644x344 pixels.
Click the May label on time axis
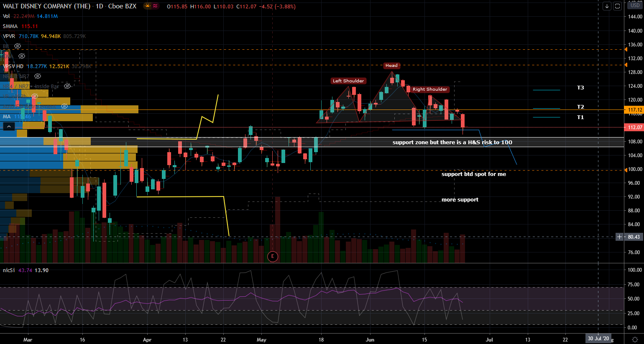[261, 340]
